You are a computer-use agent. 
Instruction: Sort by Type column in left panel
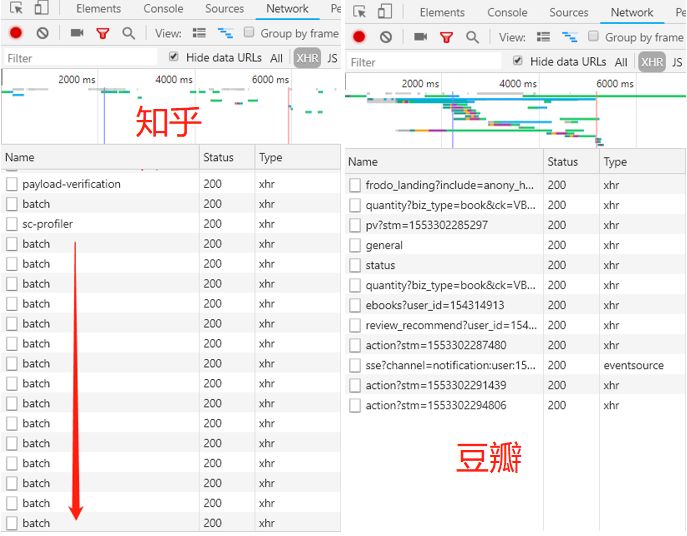click(297, 157)
